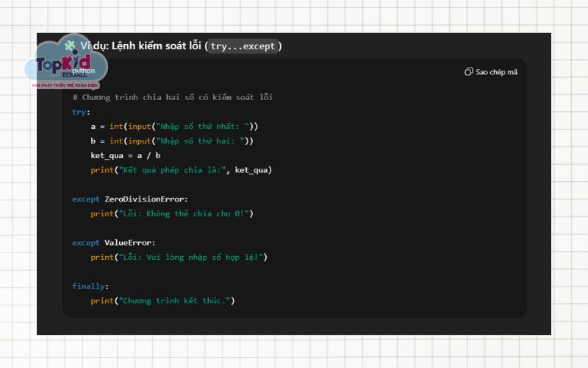The height and width of the screenshot is (368, 588).
Task: Click the copy icon beside Sao chép mã
Action: click(x=469, y=72)
